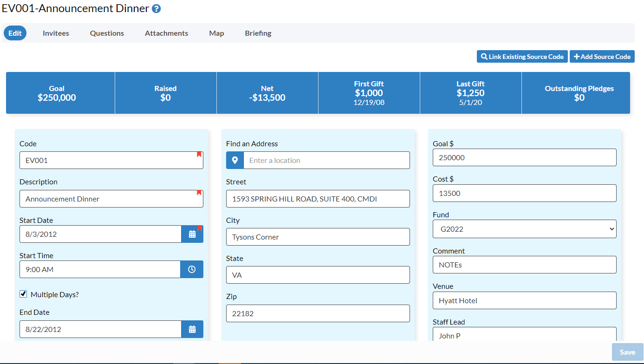Click the Cost $ field 13500

(525, 193)
